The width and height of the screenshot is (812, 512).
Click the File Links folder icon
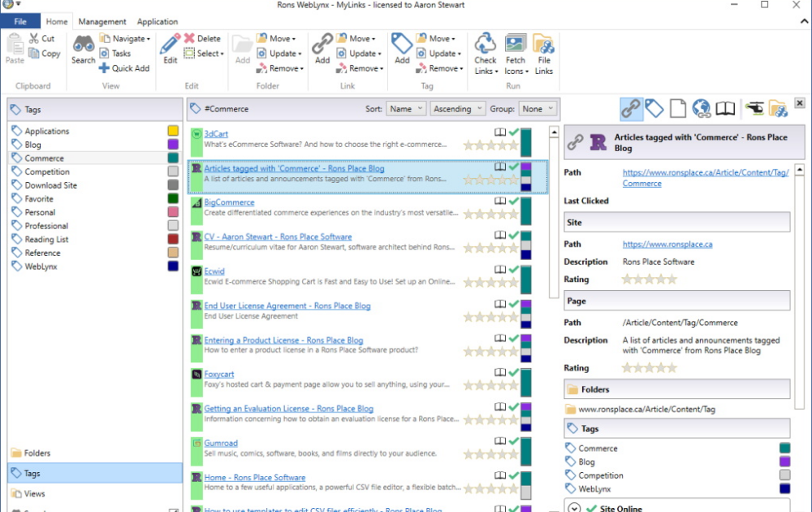(x=543, y=45)
